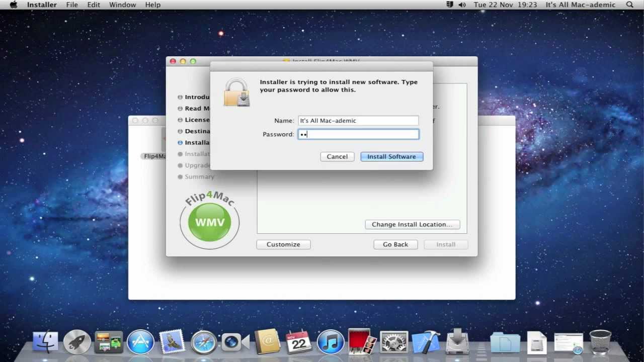Open iCal calendar icon showing 22
Viewport: 644px width, 362px height.
pos(299,342)
